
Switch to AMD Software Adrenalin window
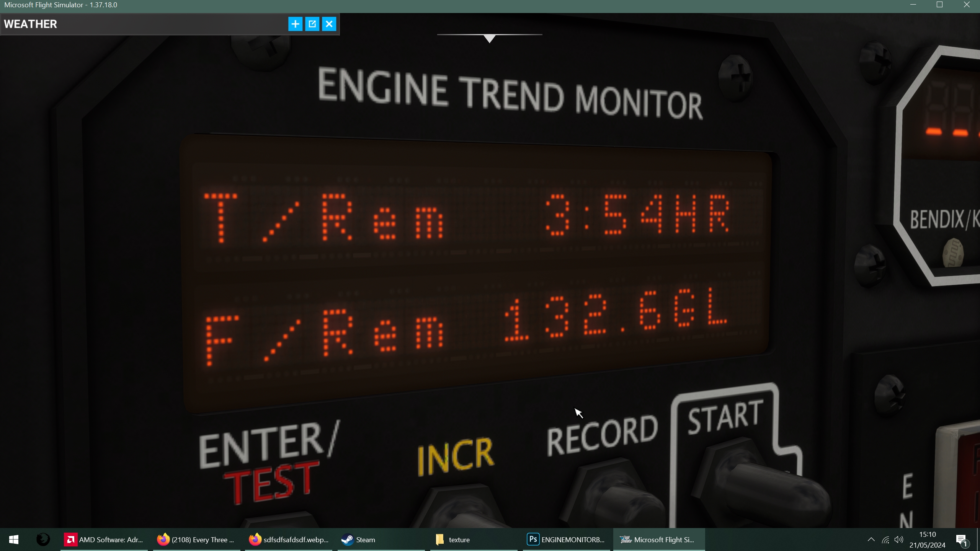coord(104,540)
